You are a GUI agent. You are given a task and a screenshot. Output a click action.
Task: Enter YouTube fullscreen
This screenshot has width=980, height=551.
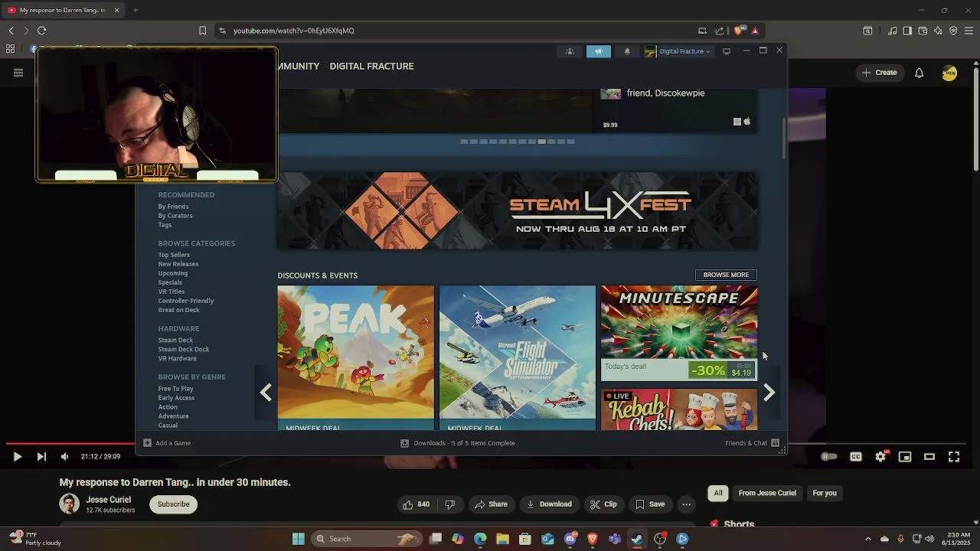pos(954,457)
